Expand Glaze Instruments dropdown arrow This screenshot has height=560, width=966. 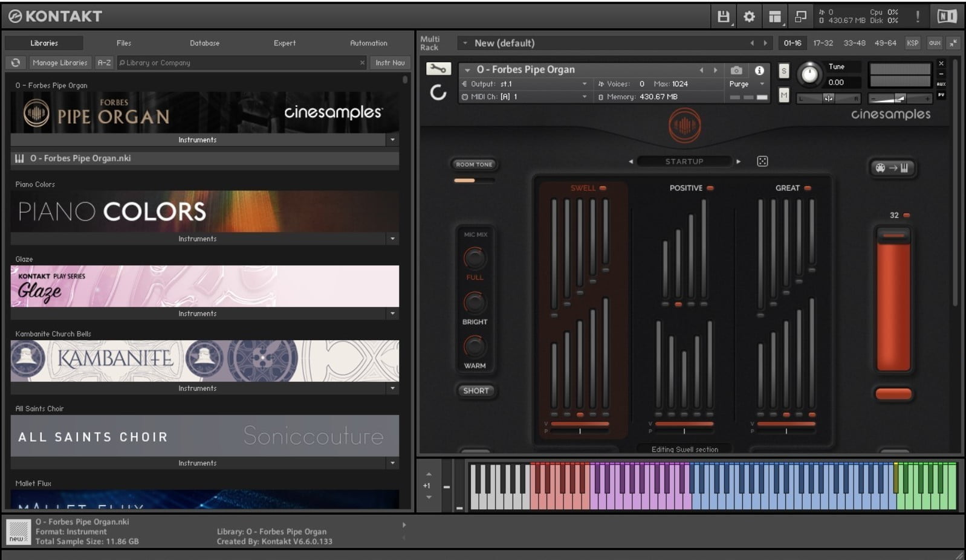(x=392, y=314)
